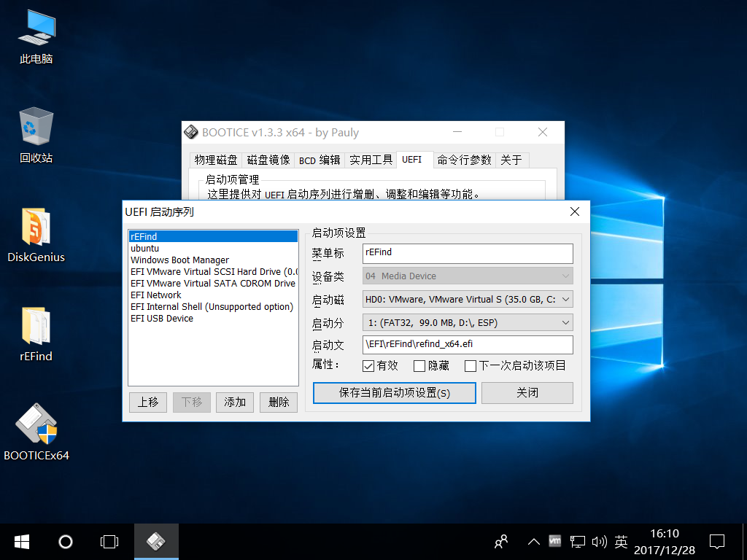Select the rEFind folder desktop icon
This screenshot has height=560, width=747.
36,334
